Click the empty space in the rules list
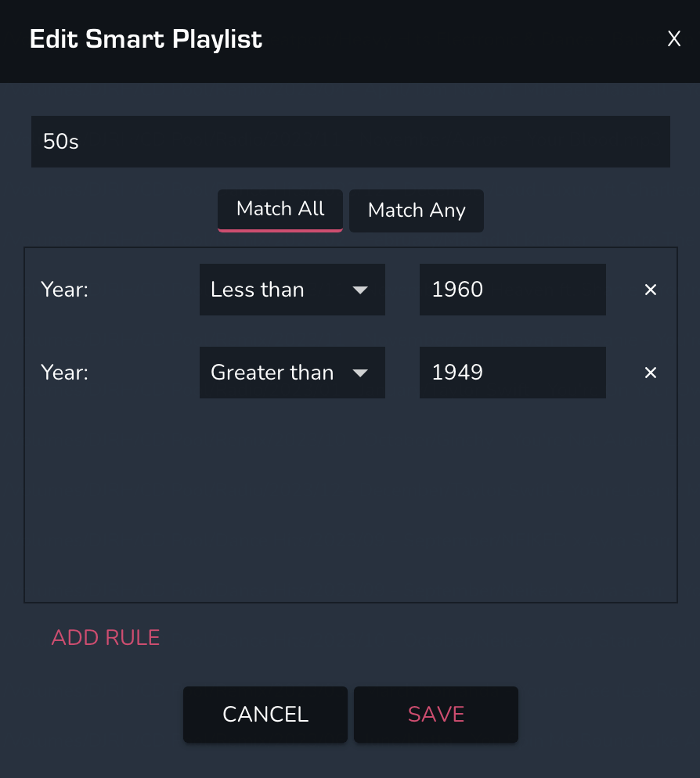The width and height of the screenshot is (700, 778). point(350,501)
